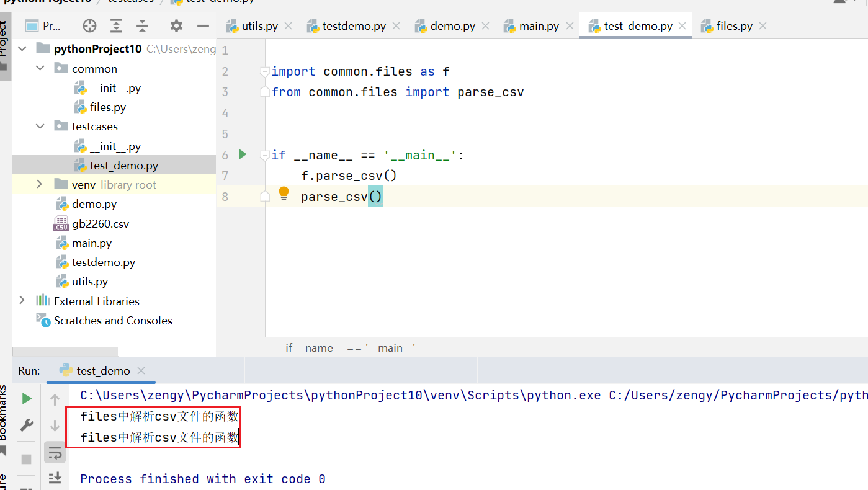The height and width of the screenshot is (490, 868).
Task: Close the test_demo run tab
Action: [141, 371]
